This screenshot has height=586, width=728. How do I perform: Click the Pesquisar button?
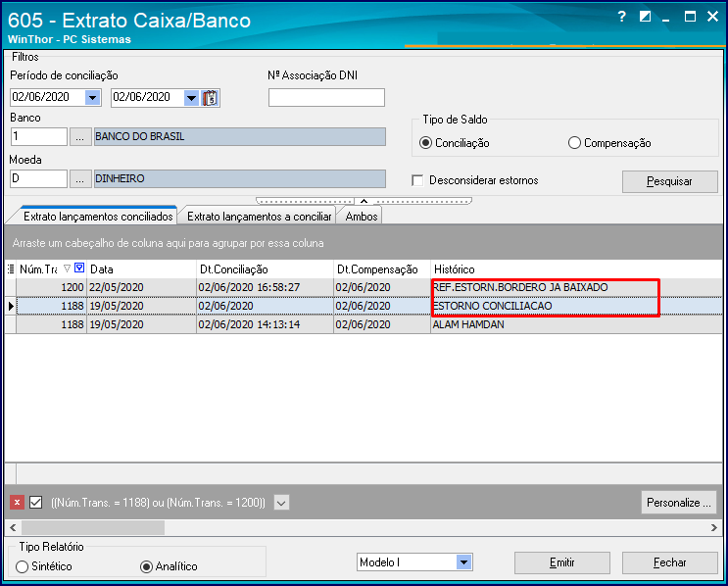click(669, 181)
